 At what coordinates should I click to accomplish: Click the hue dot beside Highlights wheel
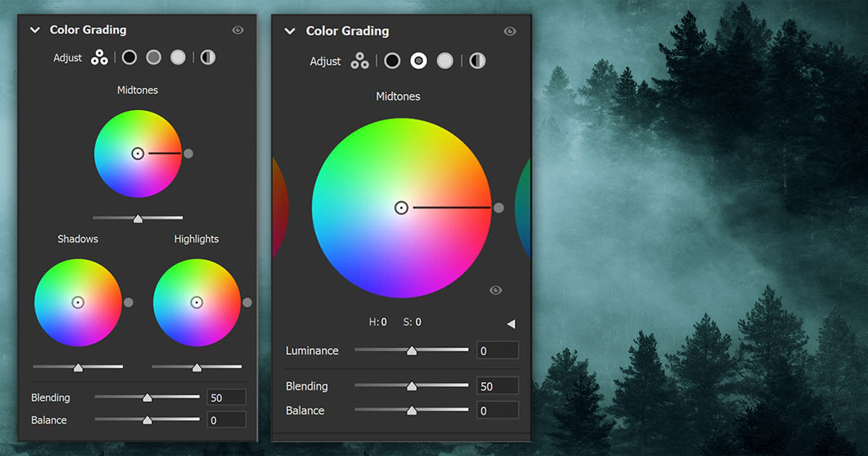(x=247, y=303)
